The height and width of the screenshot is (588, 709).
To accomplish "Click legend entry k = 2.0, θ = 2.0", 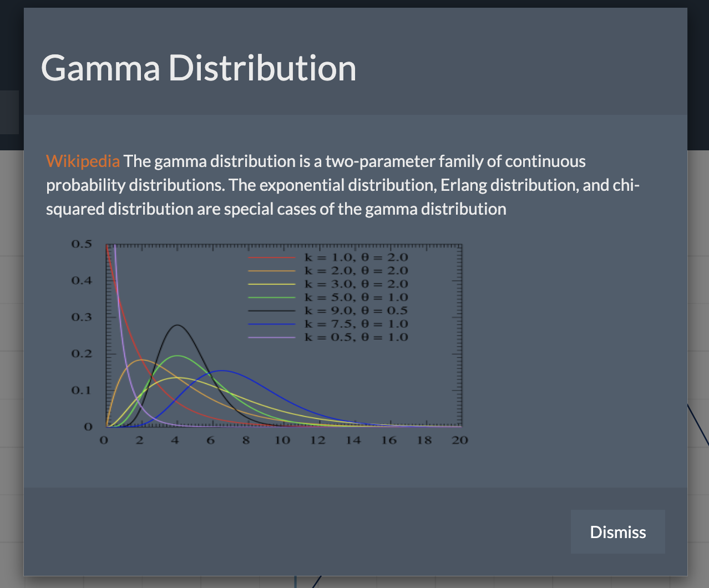I will click(328, 271).
